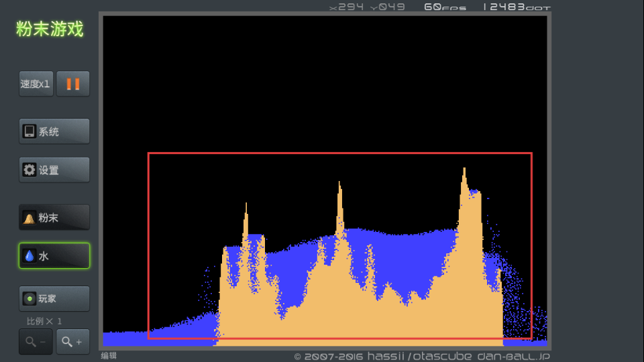
Task: Click the empty black area above the sand
Action: (322, 80)
